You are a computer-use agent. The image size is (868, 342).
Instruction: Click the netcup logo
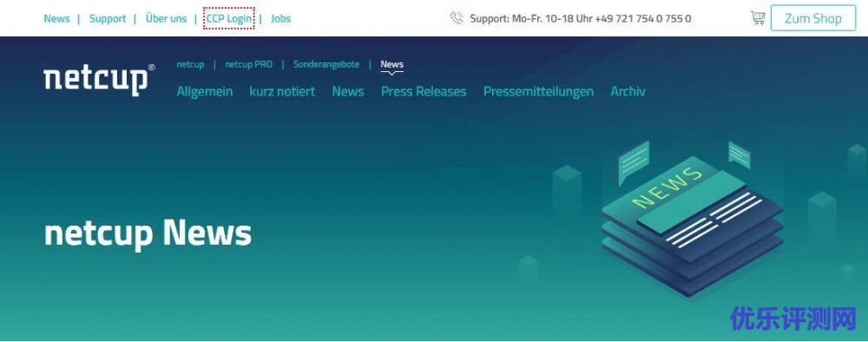coord(99,80)
